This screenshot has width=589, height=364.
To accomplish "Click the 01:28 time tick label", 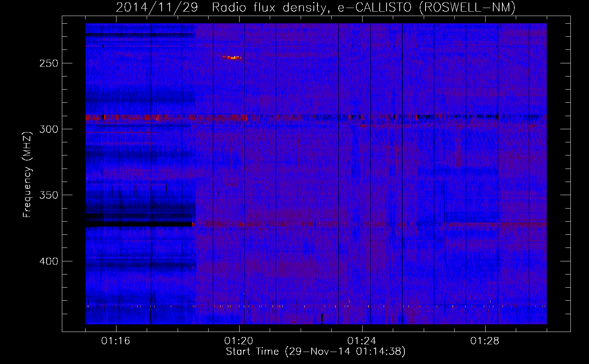I will pyautogui.click(x=485, y=341).
